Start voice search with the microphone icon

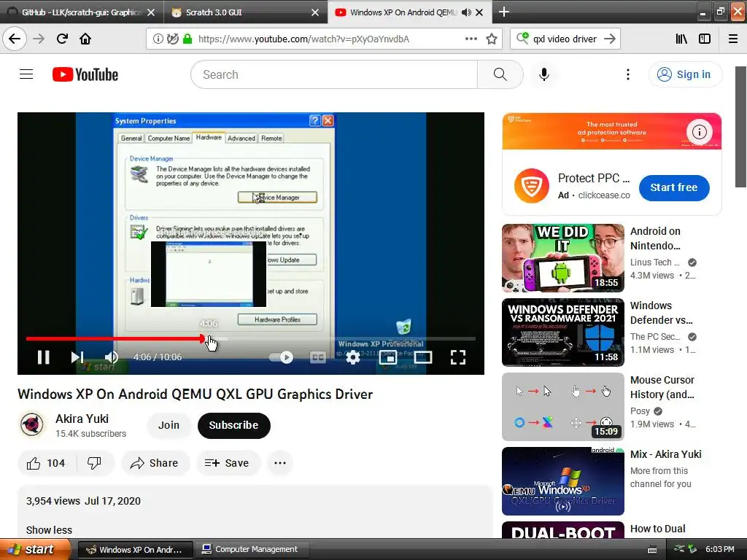coord(544,74)
